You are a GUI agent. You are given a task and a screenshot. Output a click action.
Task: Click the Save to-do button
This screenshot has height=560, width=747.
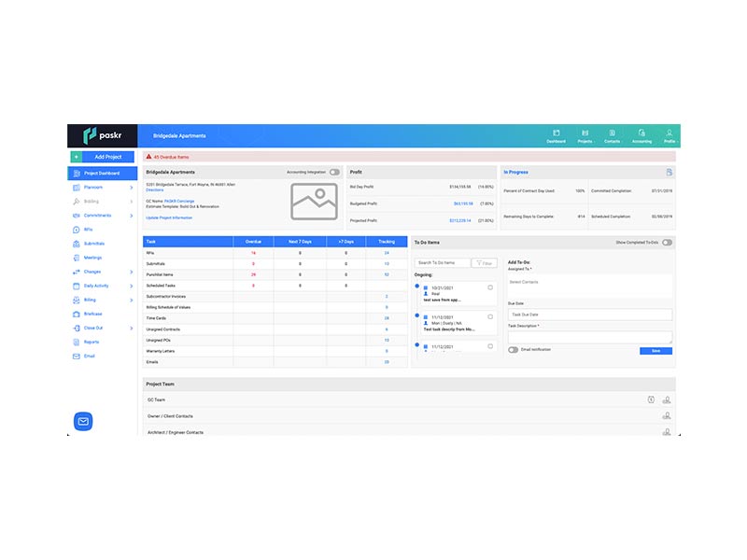coord(656,351)
